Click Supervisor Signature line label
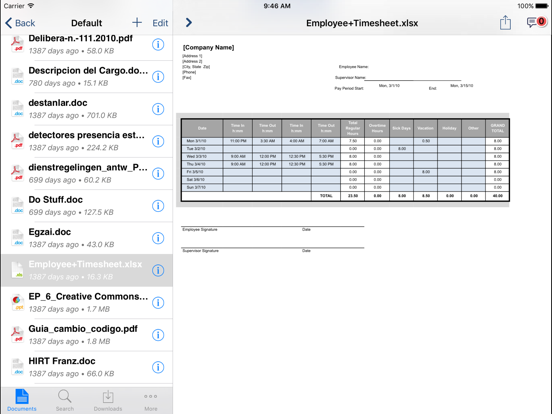Image resolution: width=552 pixels, height=414 pixels. pyautogui.click(x=200, y=251)
